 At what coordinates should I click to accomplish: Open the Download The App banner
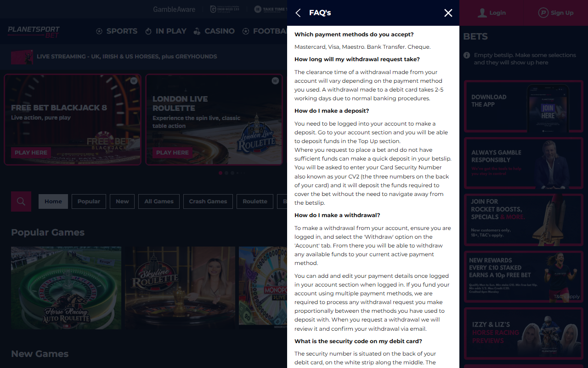[x=523, y=106]
